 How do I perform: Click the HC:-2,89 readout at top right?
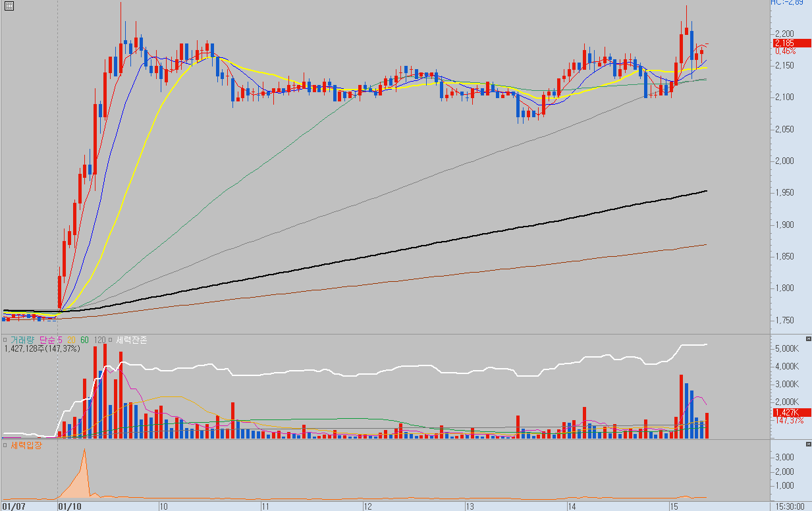[787, 3]
